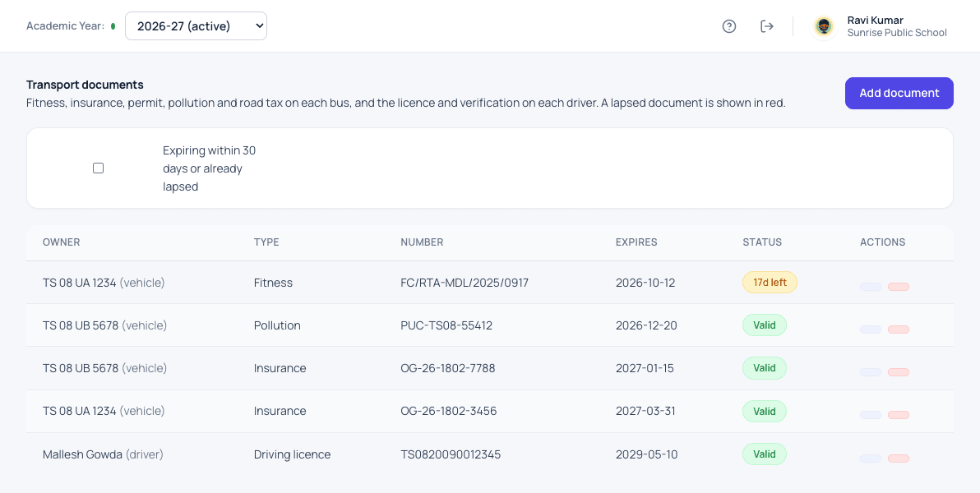This screenshot has width=980, height=493.
Task: Click the ACTIONS column header
Action: click(882, 242)
